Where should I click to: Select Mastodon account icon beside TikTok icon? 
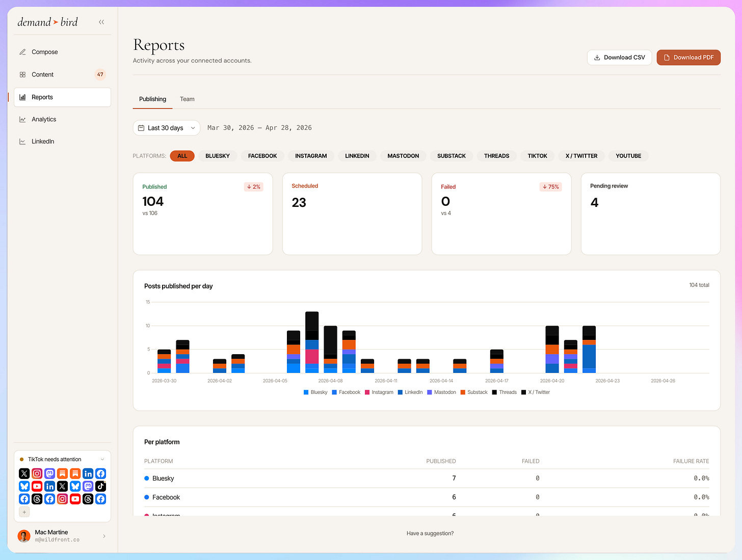tap(88, 486)
